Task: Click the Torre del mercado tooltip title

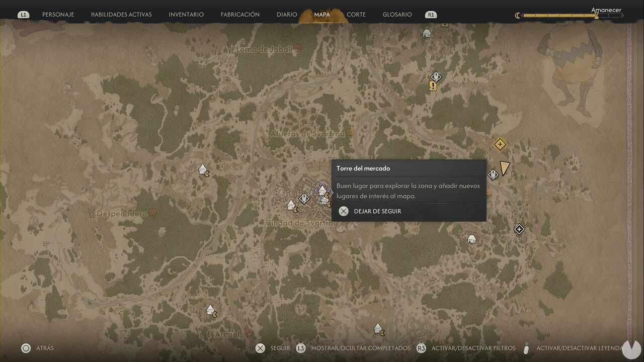Action: [363, 168]
